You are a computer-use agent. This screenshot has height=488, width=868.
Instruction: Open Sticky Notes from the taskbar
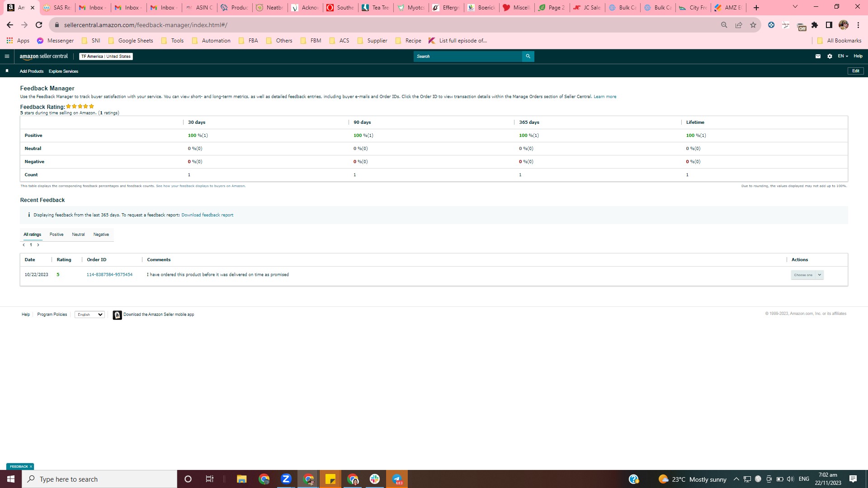click(x=330, y=479)
